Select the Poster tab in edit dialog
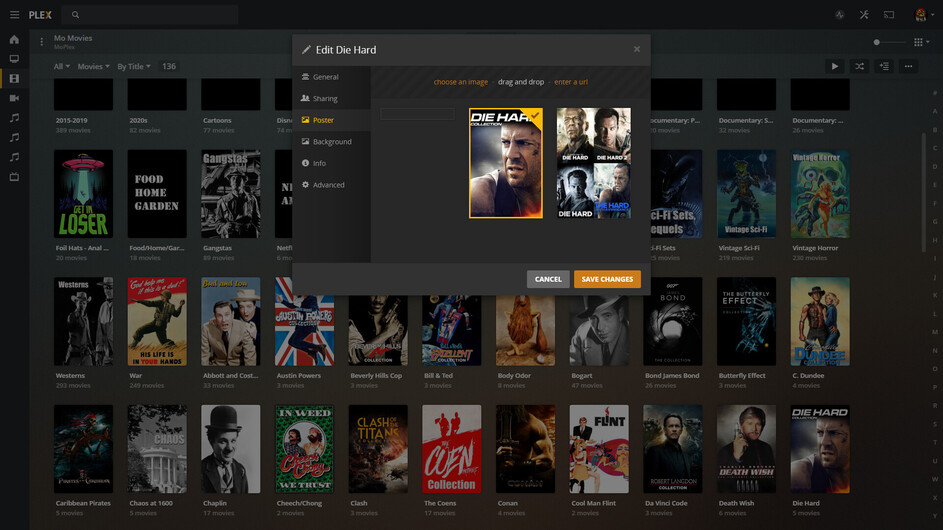This screenshot has width=943, height=530. click(x=331, y=120)
